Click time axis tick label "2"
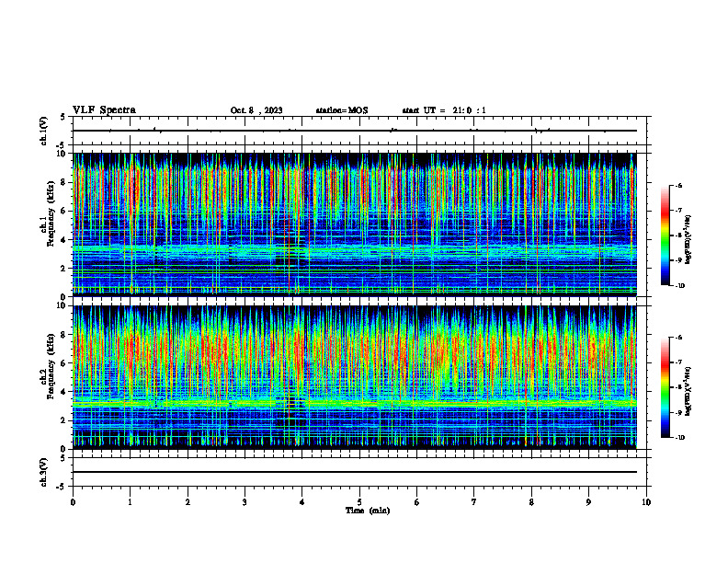Screen dimensions: 728x563 tap(188, 502)
